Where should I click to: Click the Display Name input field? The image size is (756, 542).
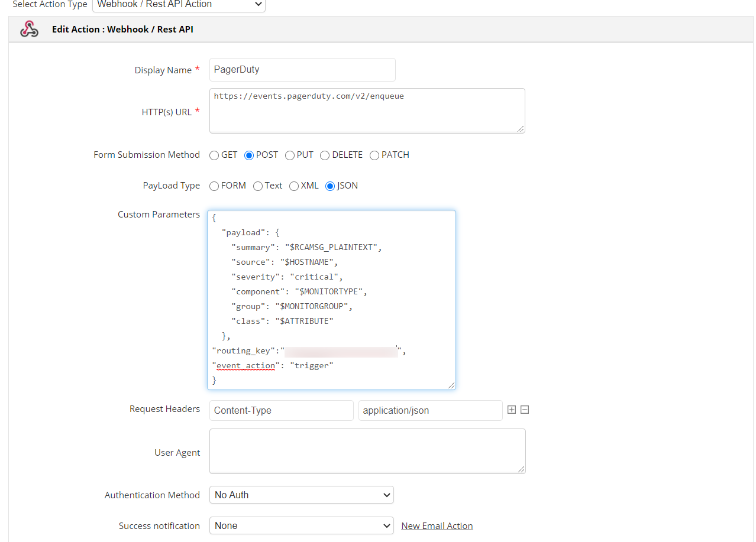pyautogui.click(x=302, y=70)
